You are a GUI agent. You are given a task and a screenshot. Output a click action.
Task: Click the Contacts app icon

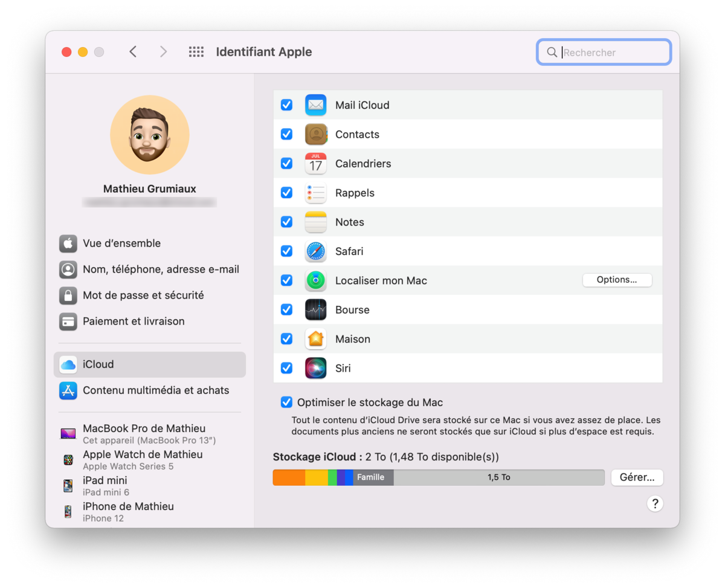pyautogui.click(x=315, y=134)
